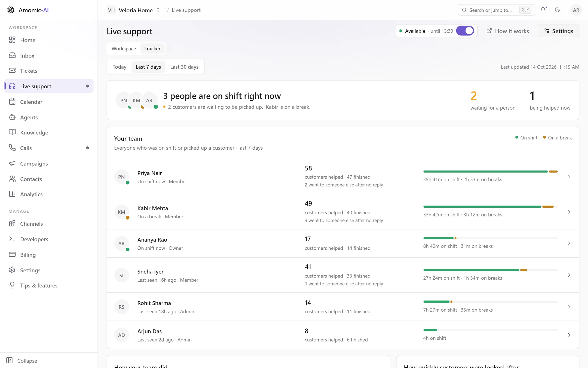The image size is (588, 368).
Task: Select the Last 30 days range
Action: (184, 67)
